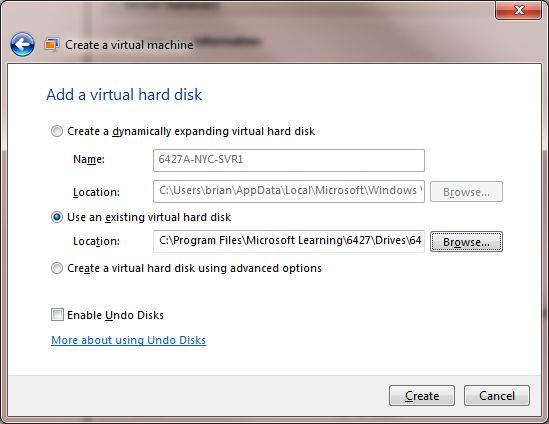
Task: Click the Name label beside the text field
Action: click(89, 159)
